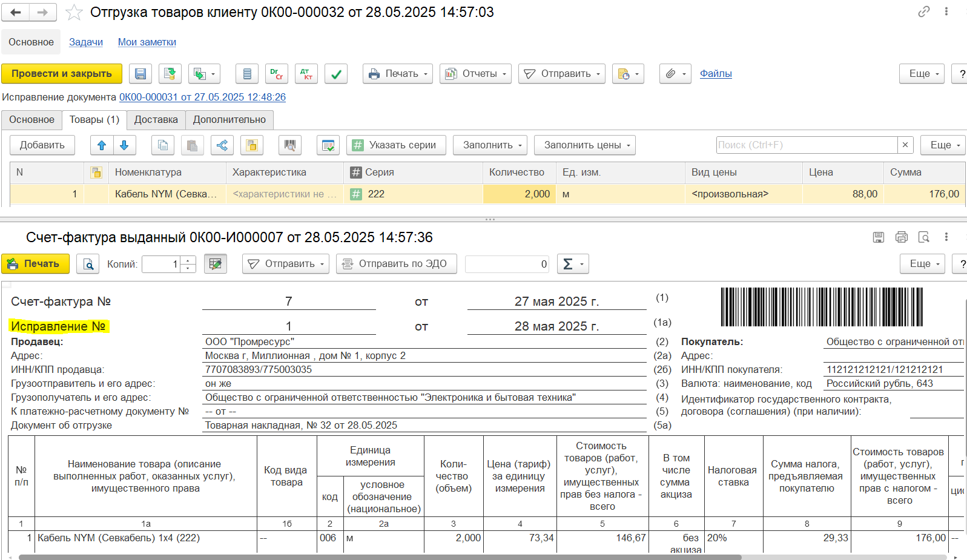Open the Отчеты dropdown menu
Viewport: 967px width, 560px height.
coord(475,74)
